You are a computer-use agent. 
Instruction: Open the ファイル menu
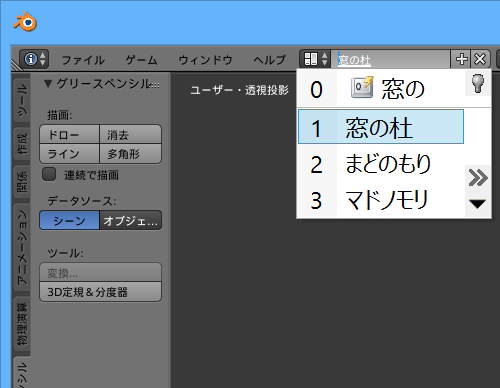point(83,60)
